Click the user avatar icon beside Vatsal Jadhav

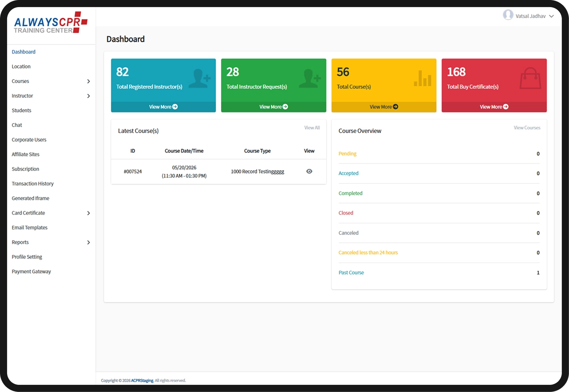tap(508, 15)
